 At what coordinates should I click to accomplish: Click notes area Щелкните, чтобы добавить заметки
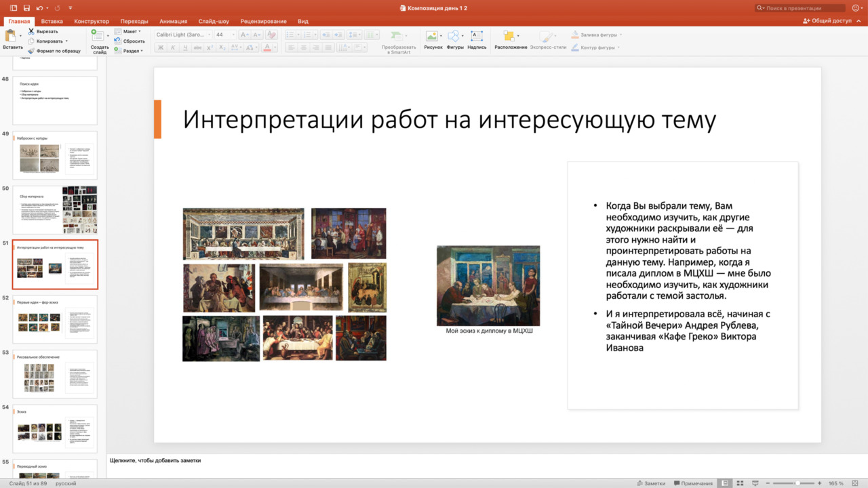[x=155, y=461]
